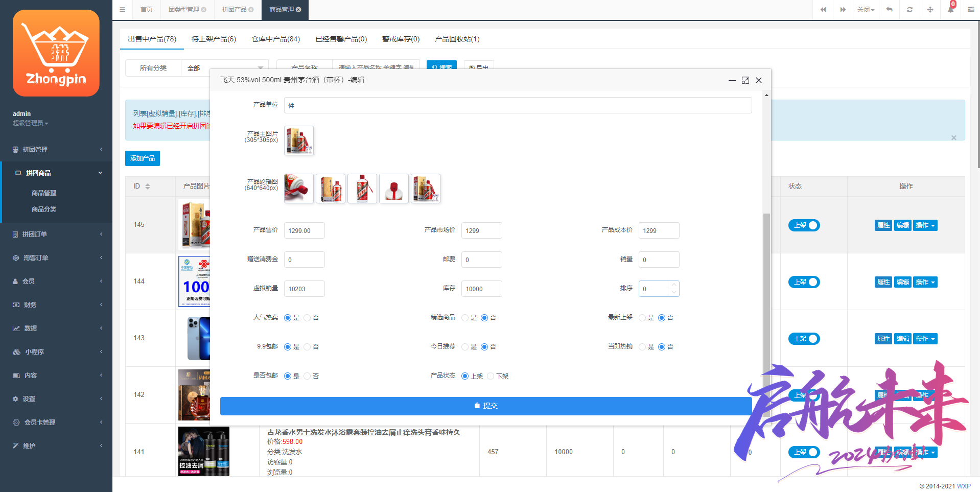Image resolution: width=980 pixels, height=492 pixels.
Task: Expand the 财务 sidebar menu
Action: (56, 305)
